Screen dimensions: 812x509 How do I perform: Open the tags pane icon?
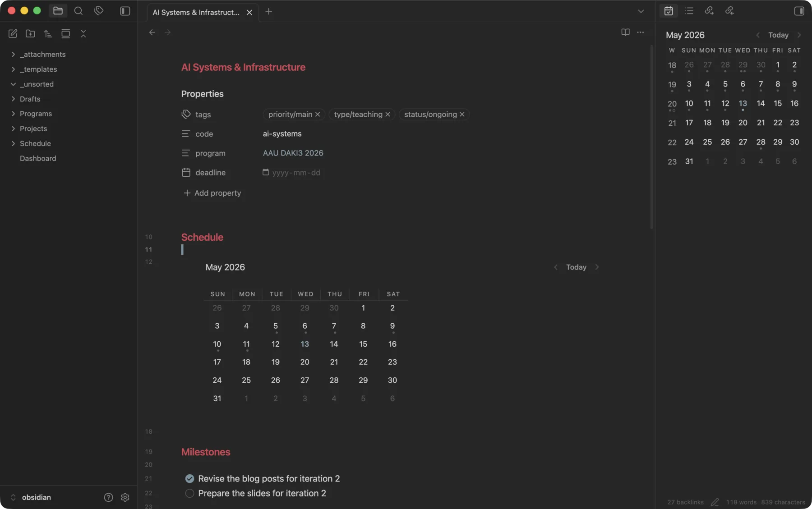(99, 11)
